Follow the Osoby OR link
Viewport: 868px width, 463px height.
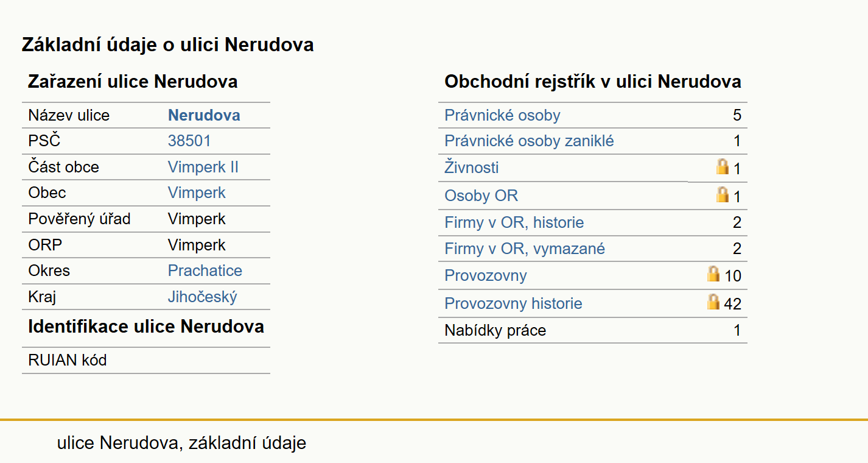[x=481, y=196]
